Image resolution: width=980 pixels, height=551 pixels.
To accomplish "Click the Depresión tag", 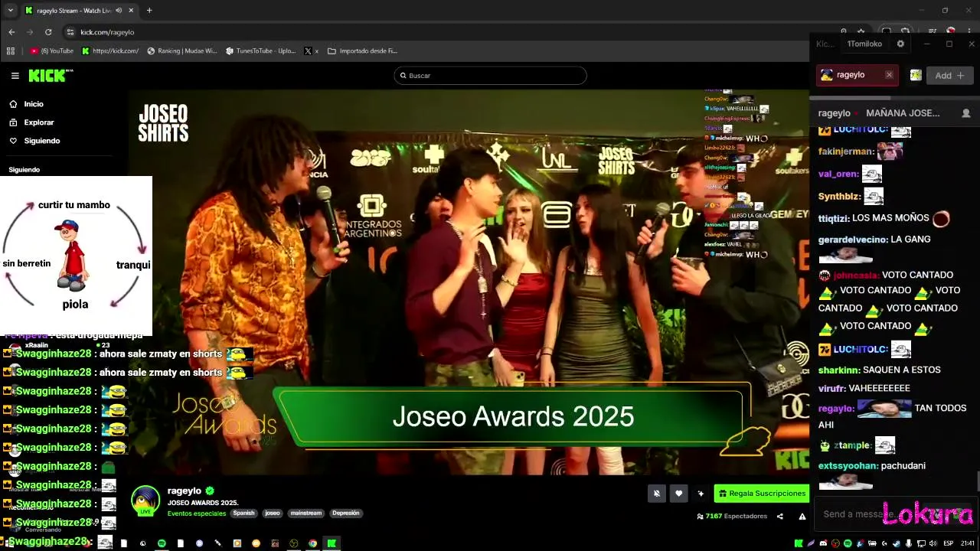I will (x=345, y=514).
